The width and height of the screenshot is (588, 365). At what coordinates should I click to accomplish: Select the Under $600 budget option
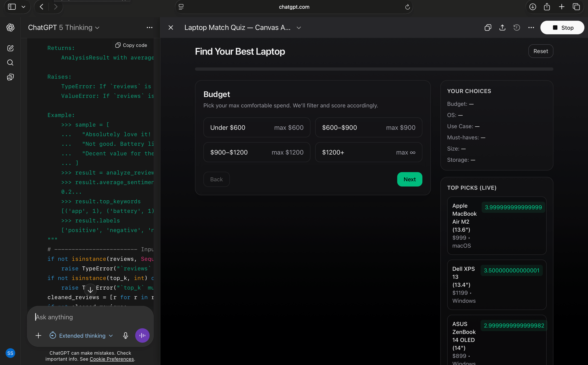click(x=257, y=128)
